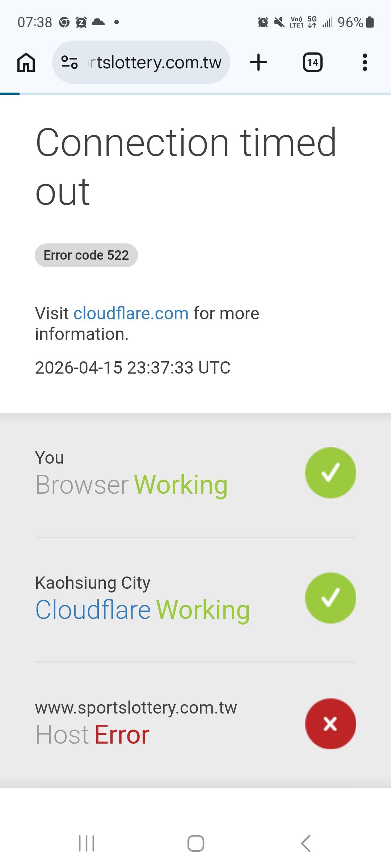
Task: Tap the red Host Error X icon
Action: [331, 724]
